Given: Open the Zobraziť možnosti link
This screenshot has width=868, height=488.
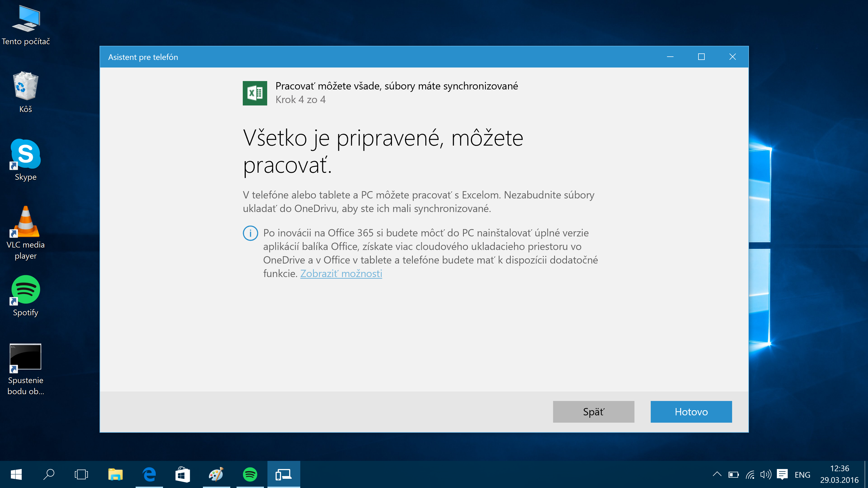Looking at the screenshot, I should (x=341, y=274).
